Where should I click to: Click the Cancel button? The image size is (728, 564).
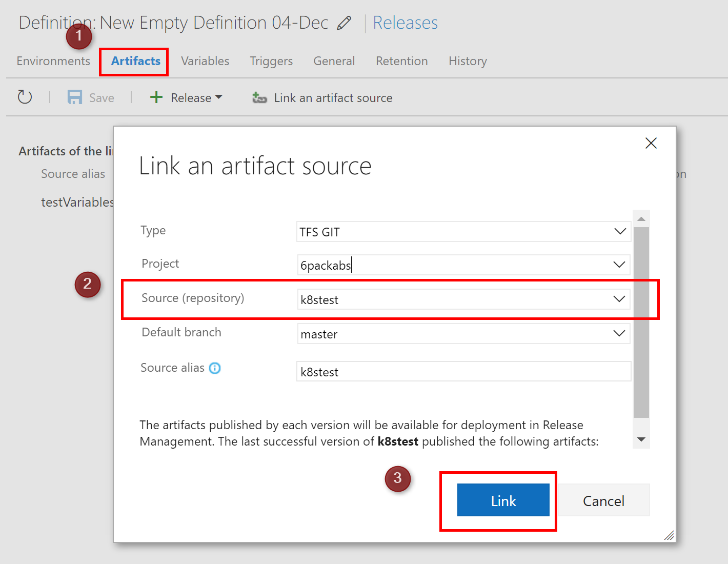(603, 500)
